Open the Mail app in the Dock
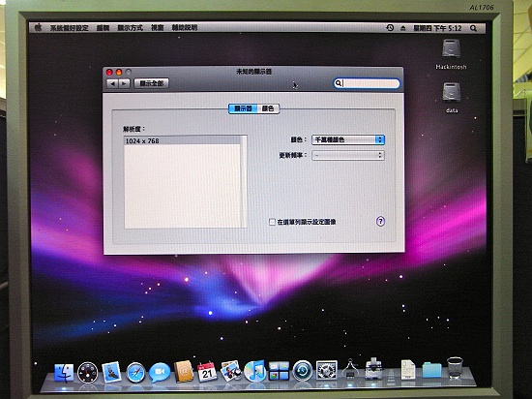Image resolution: width=532 pixels, height=399 pixels. click(111, 372)
